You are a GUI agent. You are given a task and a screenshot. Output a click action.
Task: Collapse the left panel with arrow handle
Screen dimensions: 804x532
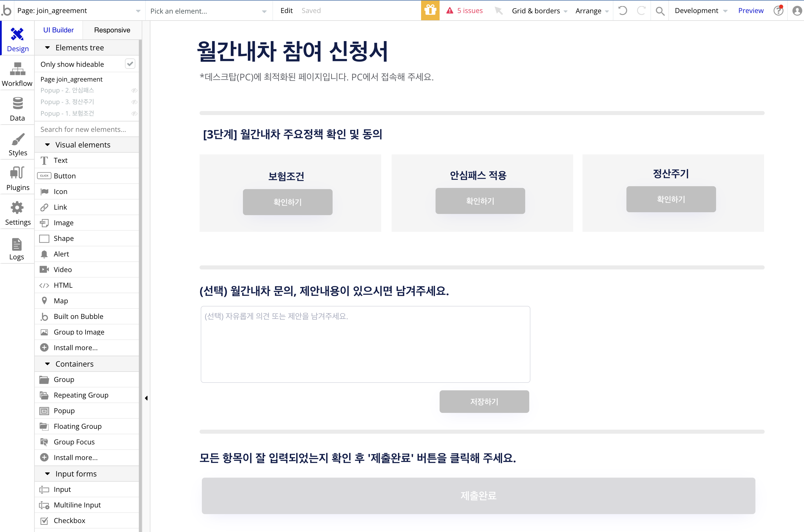146,398
